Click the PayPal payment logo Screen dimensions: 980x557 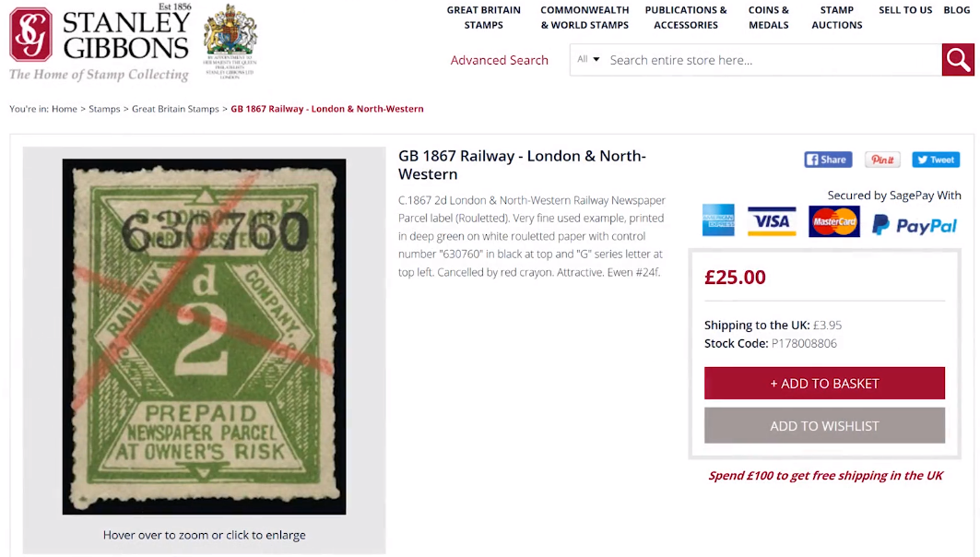915,224
